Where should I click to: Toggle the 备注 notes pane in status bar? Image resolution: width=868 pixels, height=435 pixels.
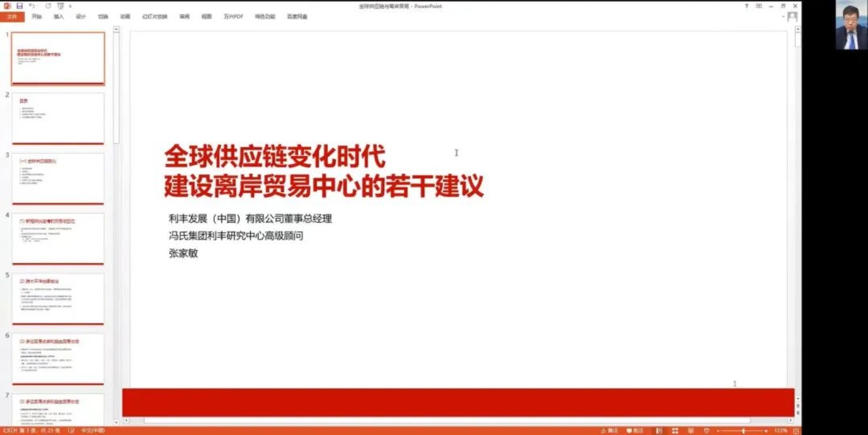point(609,431)
